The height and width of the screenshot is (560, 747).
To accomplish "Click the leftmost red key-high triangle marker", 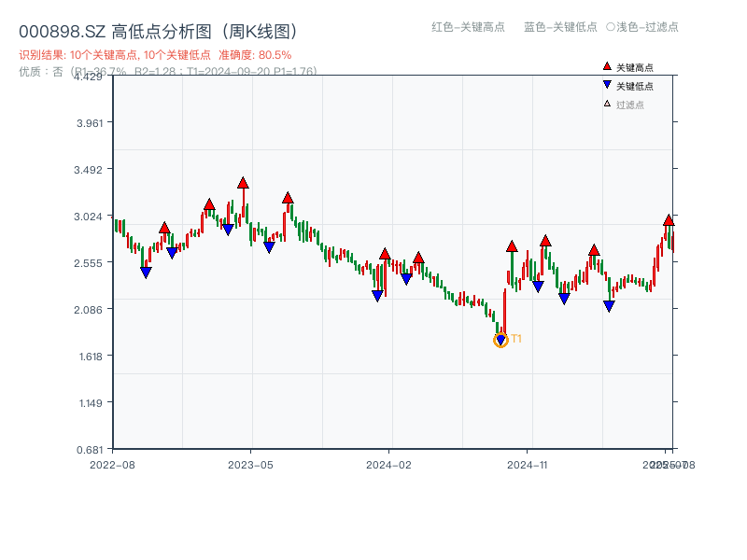I will coord(164,229).
